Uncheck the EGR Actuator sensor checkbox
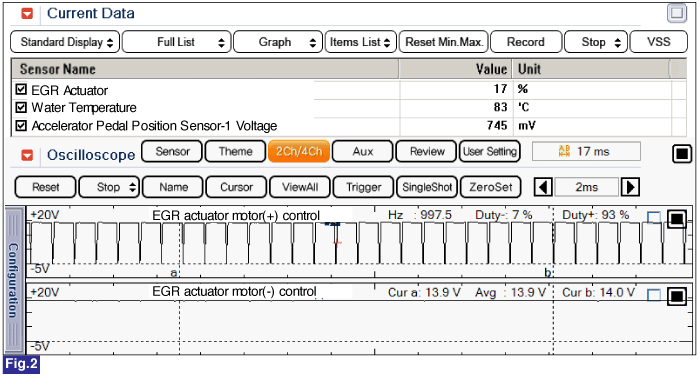This screenshot has width=700, height=377. point(21,89)
